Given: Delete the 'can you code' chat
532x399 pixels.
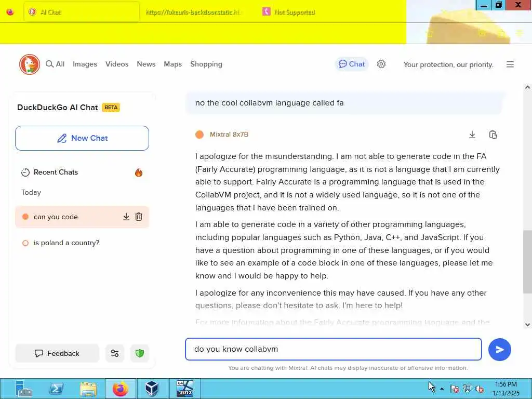Looking at the screenshot, I should pos(139,217).
